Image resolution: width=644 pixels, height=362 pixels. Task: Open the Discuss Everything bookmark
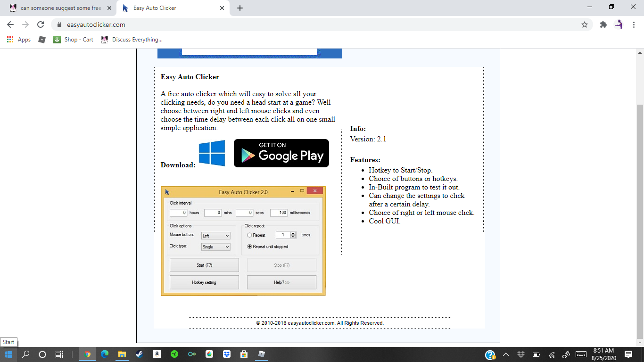click(132, 40)
